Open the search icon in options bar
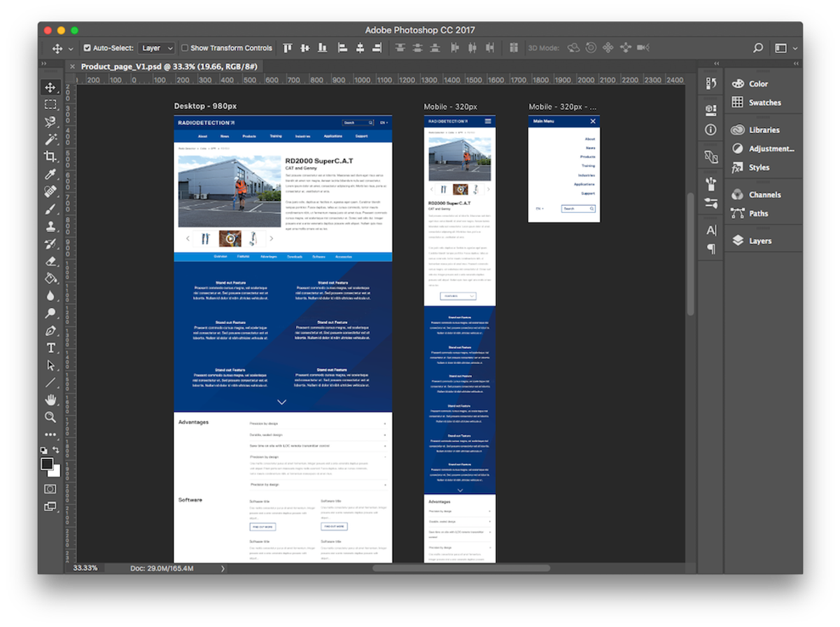This screenshot has height=627, width=840. point(758,48)
